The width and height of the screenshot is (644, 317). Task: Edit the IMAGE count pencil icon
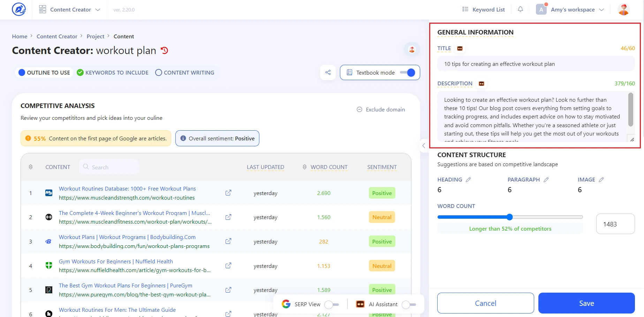[601, 180]
